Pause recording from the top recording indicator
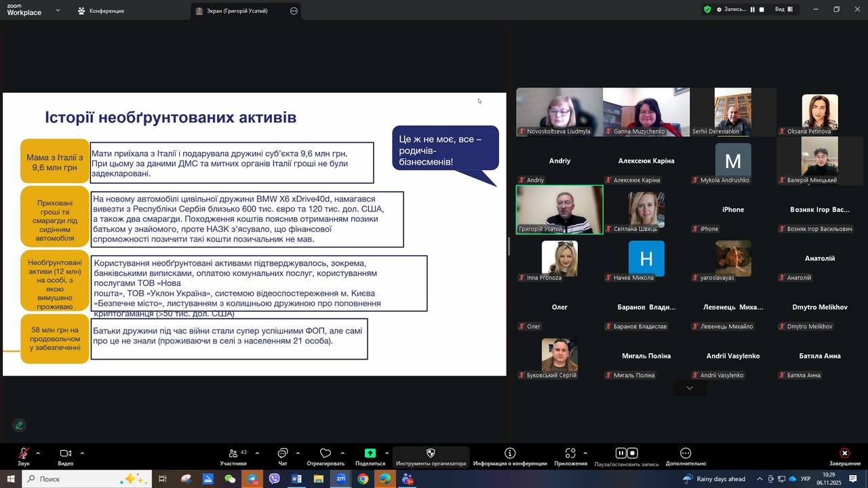The image size is (868, 488). 753,9
